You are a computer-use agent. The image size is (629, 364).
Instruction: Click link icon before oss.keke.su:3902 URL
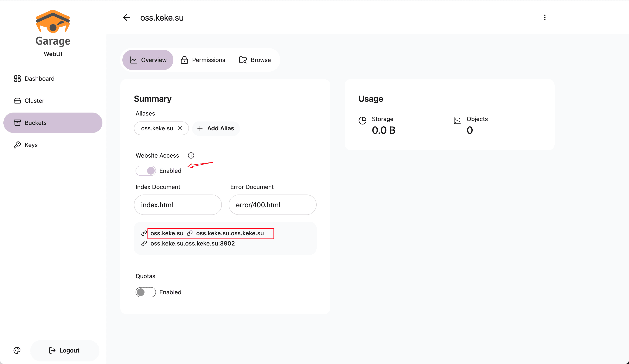(144, 244)
